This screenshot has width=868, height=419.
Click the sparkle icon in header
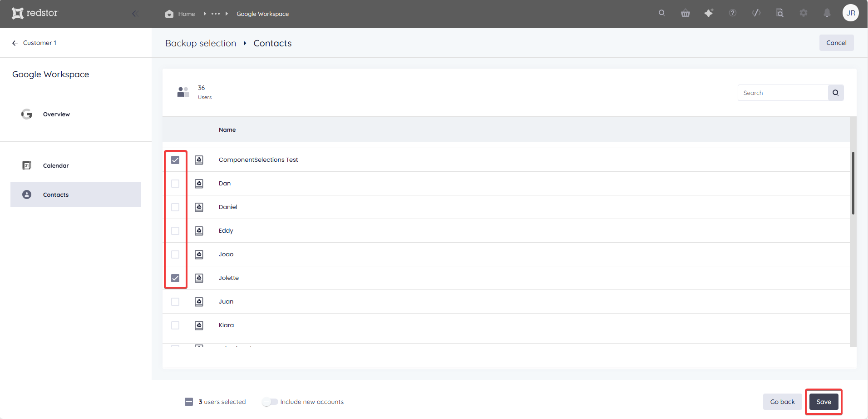click(709, 13)
